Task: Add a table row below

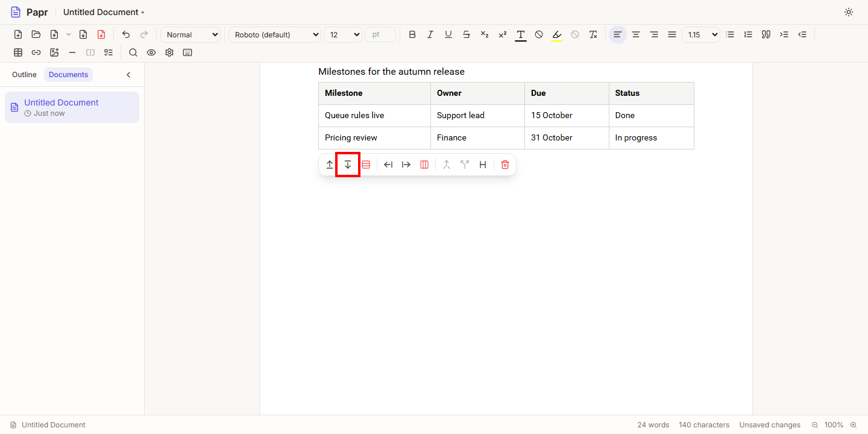Action: (348, 165)
